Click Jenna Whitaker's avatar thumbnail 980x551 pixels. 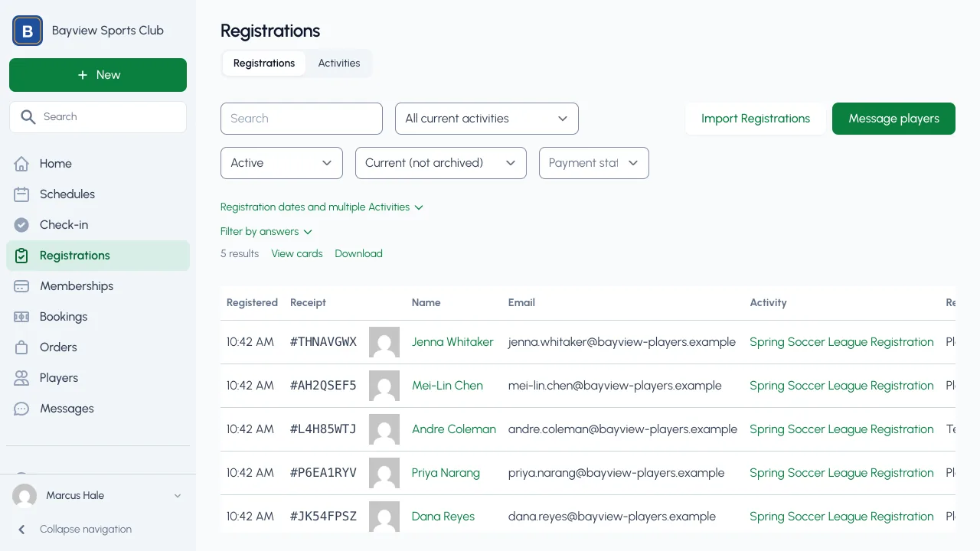pyautogui.click(x=384, y=342)
